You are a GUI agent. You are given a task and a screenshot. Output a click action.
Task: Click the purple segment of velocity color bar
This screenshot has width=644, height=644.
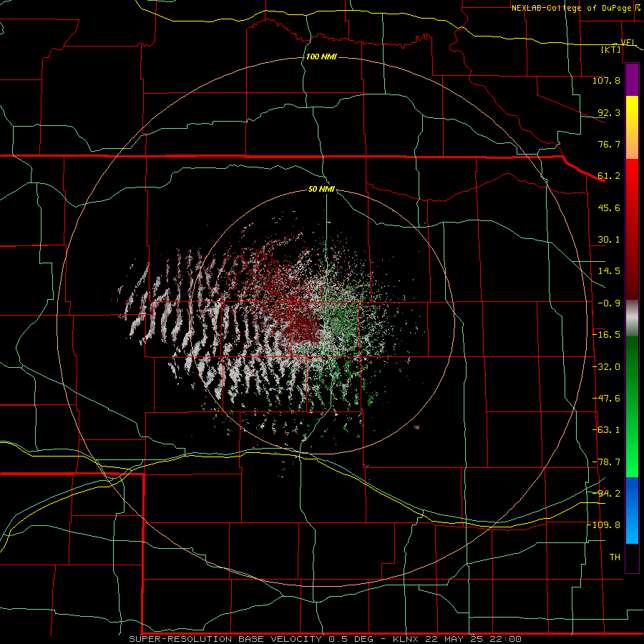(x=632, y=79)
